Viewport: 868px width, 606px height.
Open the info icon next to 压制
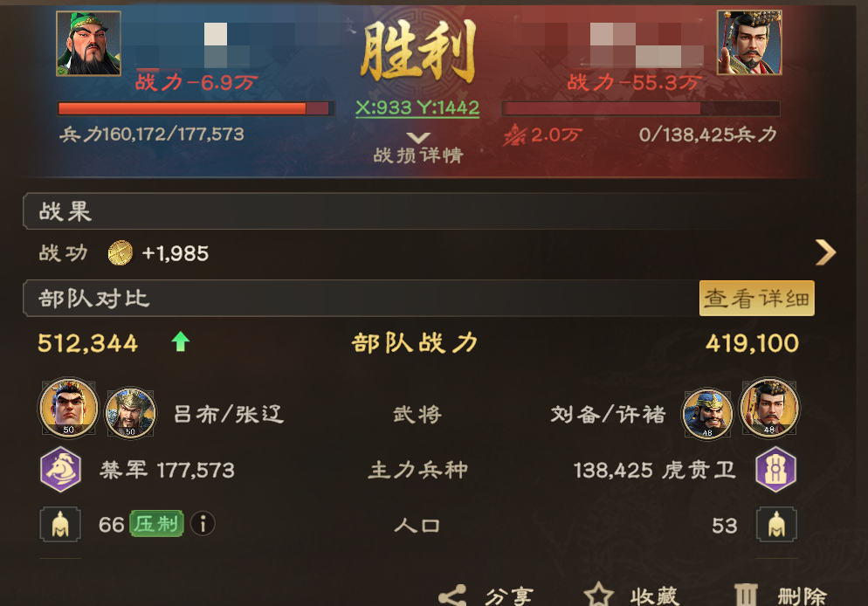click(x=203, y=524)
